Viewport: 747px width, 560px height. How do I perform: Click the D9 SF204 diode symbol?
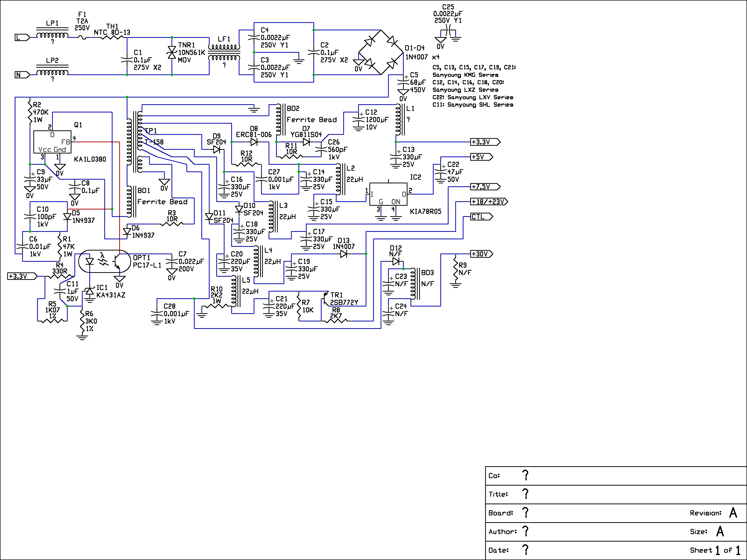click(x=217, y=149)
